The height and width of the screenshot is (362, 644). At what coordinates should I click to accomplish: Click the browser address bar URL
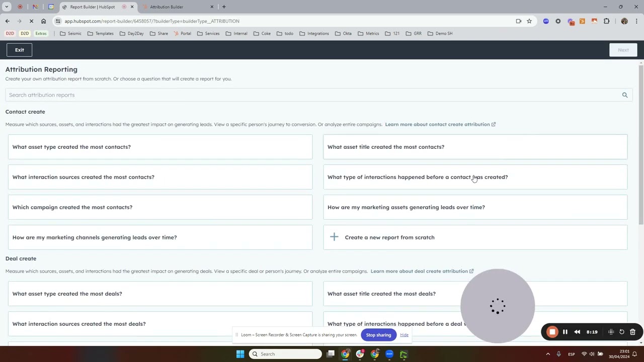click(x=152, y=21)
